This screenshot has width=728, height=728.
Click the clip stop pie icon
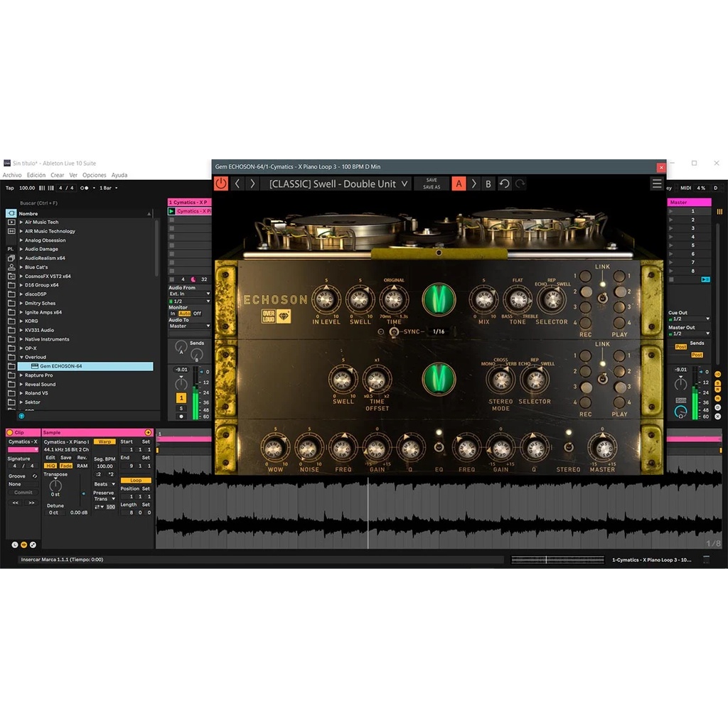[193, 279]
